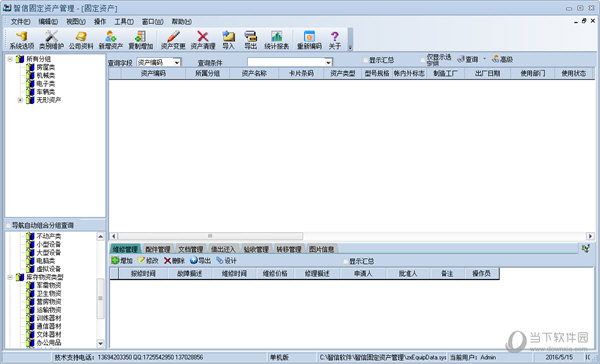Collapse the 库存物资类型 tree node

[10, 277]
